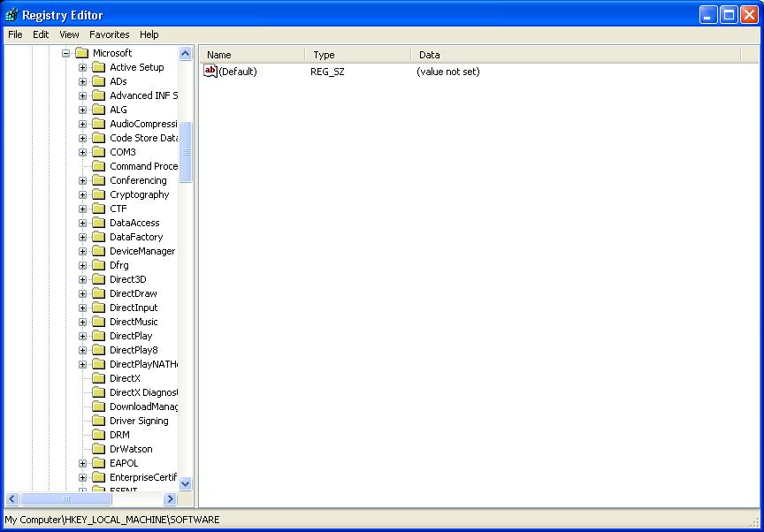
Task: Minimize the Registry Editor window
Action: 708,15
